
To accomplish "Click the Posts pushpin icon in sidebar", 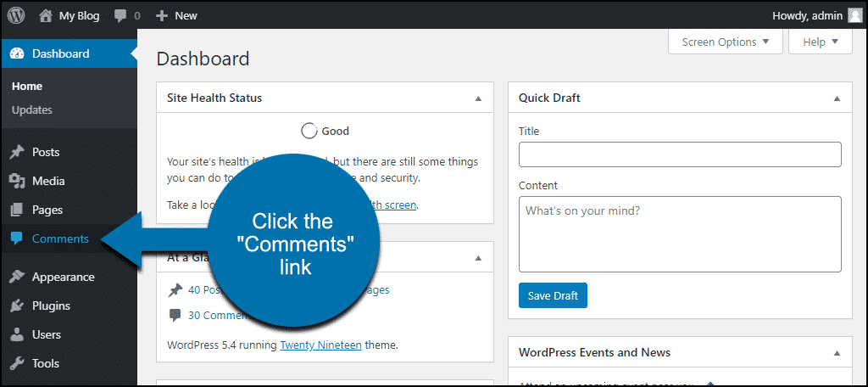I will [17, 152].
